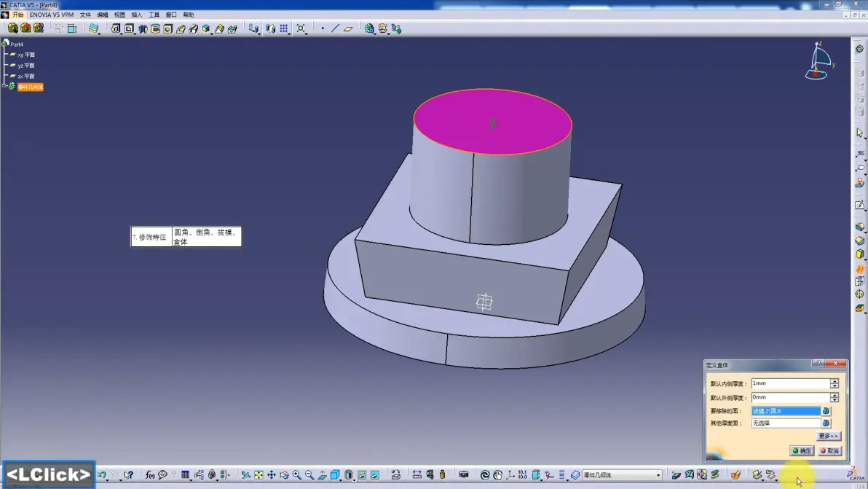
Task: Open the ENOVIA V5 VPM menu
Action: point(52,15)
